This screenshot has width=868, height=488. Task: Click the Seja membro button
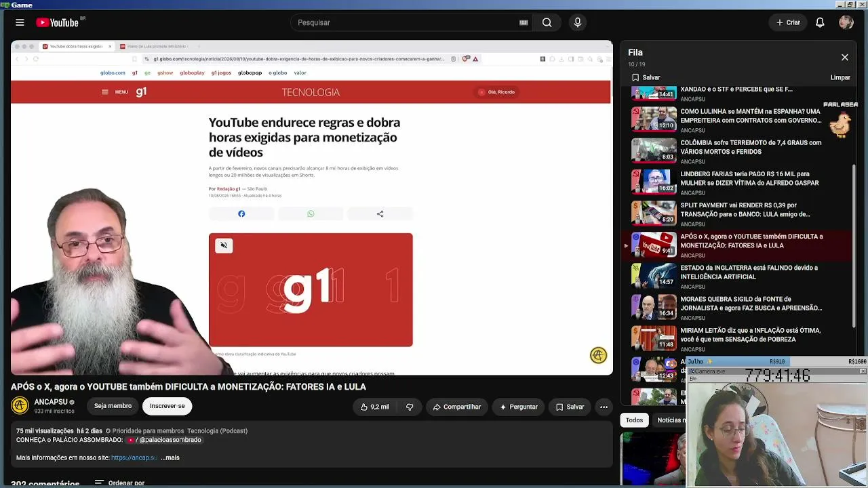point(113,406)
